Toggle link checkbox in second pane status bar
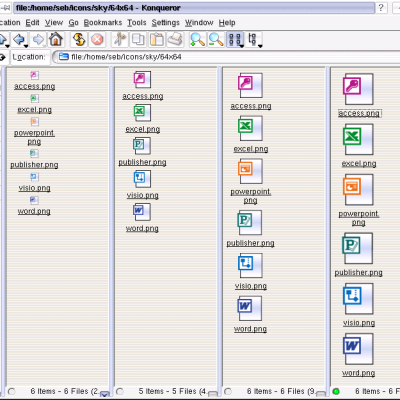400x400 pixels. pos(212,394)
